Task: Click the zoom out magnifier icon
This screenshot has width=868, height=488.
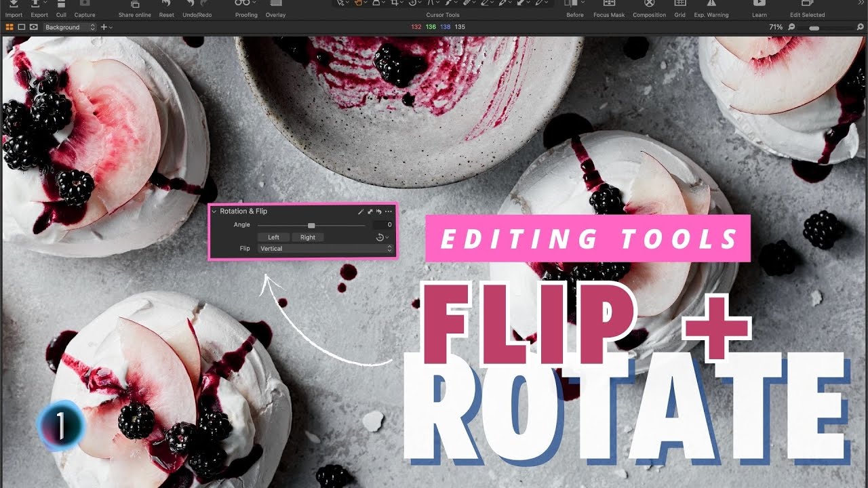Action: [791, 27]
